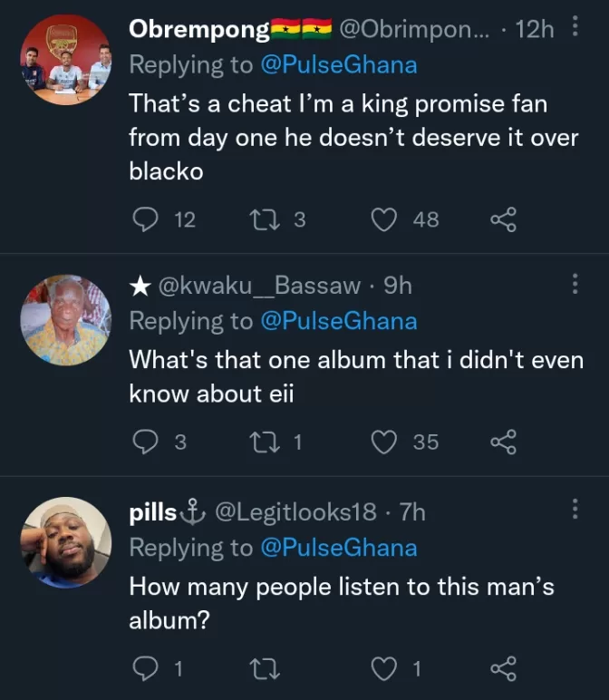This screenshot has width=609, height=700.
Task: Open @PulseGhana link in Obrempong's reply
Action: pyautogui.click(x=338, y=64)
